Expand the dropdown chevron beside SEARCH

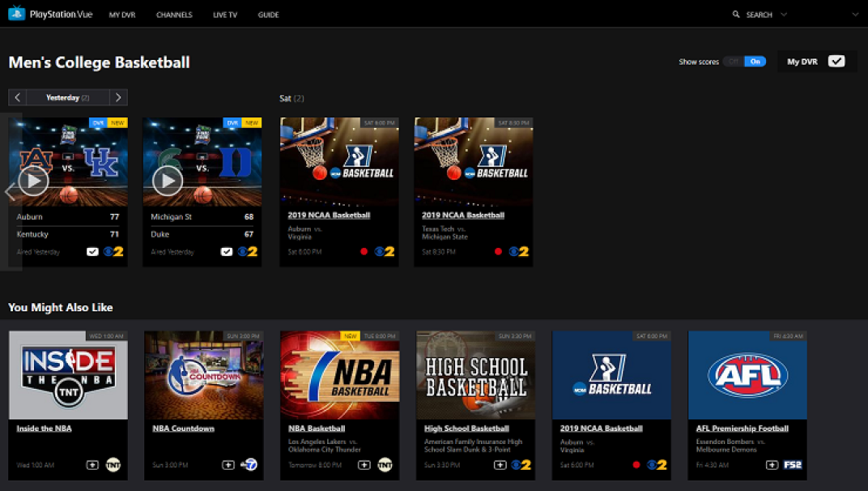point(784,15)
